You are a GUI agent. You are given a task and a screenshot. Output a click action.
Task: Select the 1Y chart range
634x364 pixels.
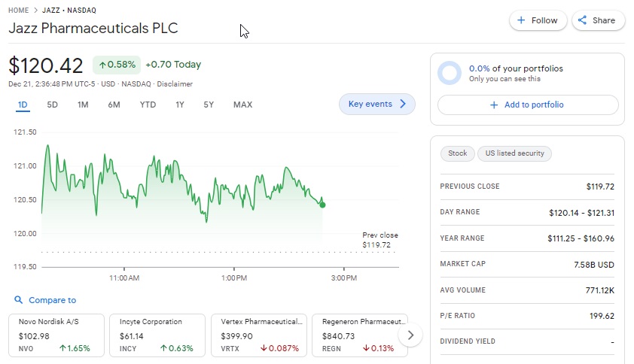pos(180,105)
